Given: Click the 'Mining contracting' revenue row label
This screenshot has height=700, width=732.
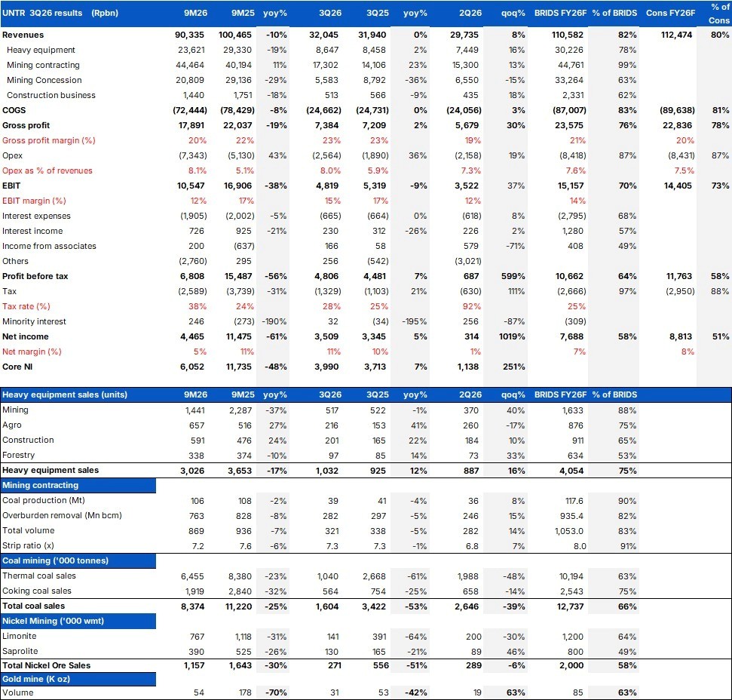Looking at the screenshot, I should point(43,65).
